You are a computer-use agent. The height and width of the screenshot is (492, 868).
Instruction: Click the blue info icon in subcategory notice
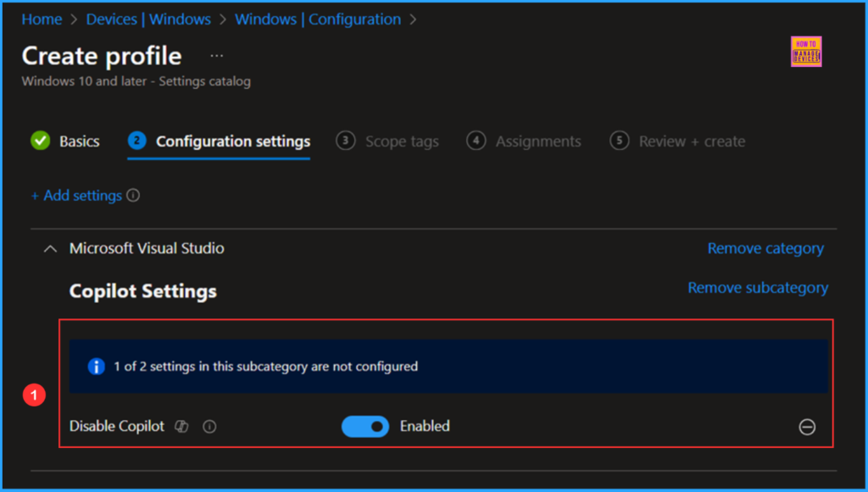(97, 366)
